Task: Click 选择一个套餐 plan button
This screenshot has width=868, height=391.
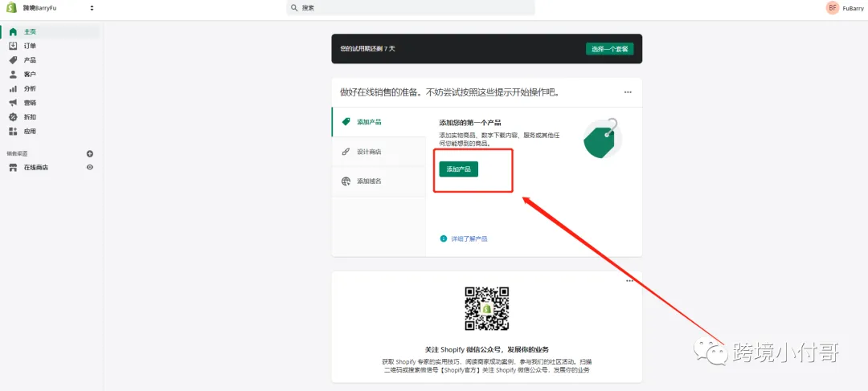Action: [609, 49]
